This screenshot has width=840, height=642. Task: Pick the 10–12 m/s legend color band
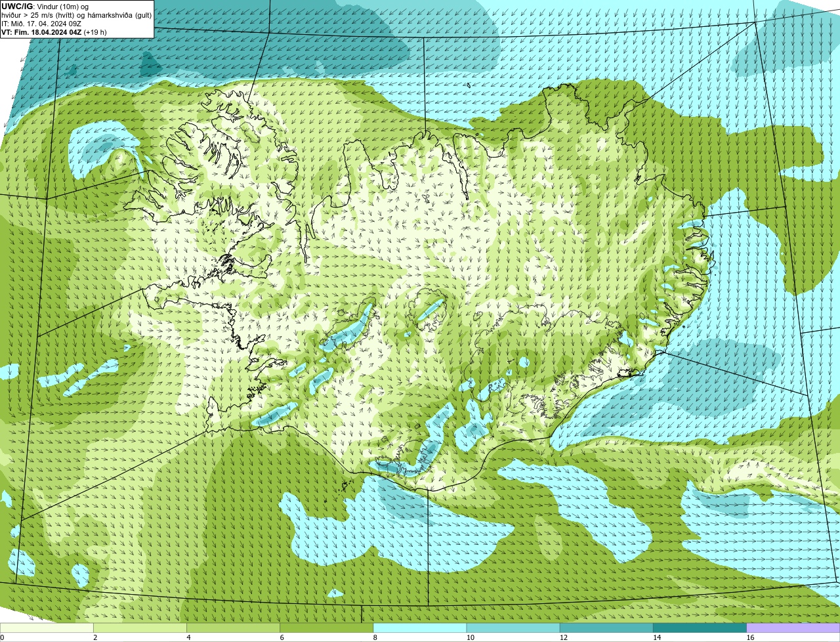coord(513,628)
